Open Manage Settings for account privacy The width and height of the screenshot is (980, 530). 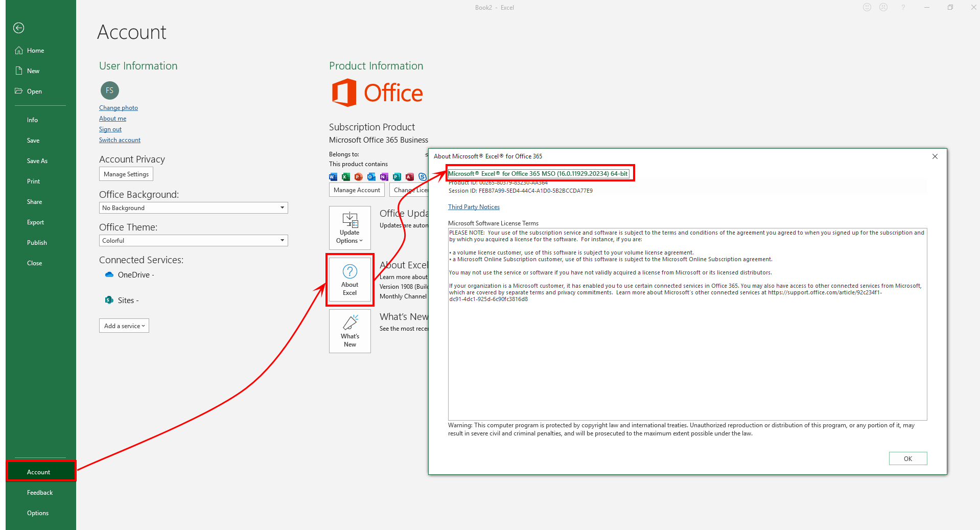click(x=126, y=174)
